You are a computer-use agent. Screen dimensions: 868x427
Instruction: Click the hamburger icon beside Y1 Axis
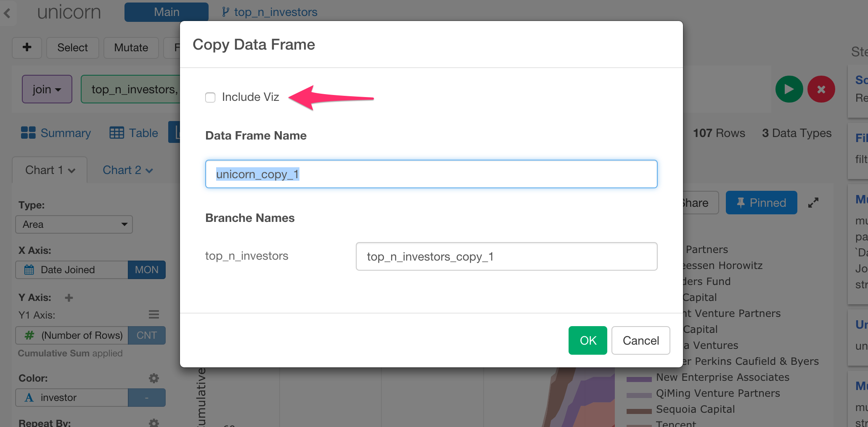[x=154, y=314]
